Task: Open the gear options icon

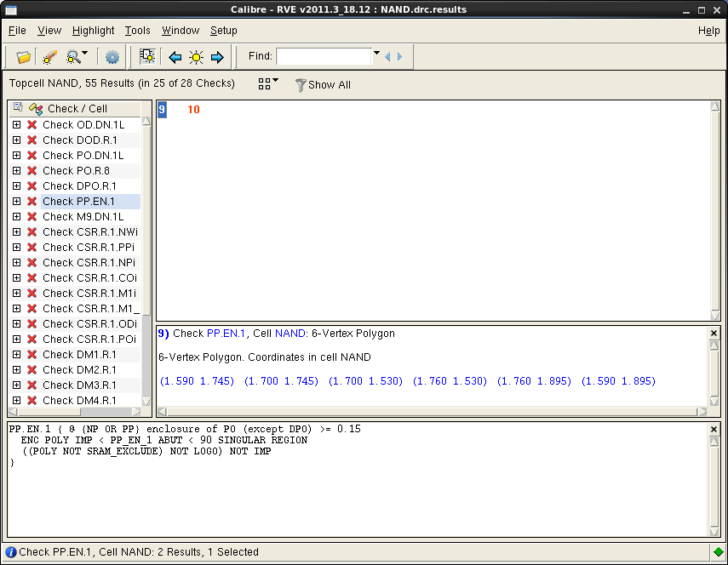Action: click(112, 57)
